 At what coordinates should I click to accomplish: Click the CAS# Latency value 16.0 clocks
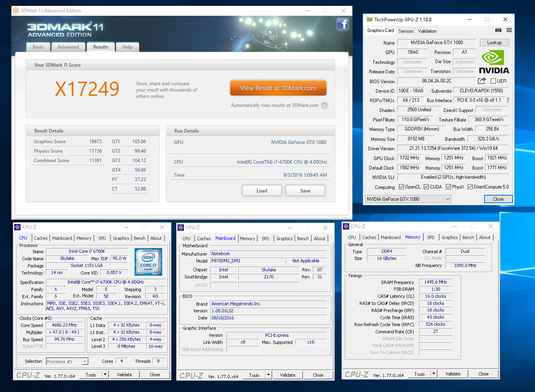[436, 297]
